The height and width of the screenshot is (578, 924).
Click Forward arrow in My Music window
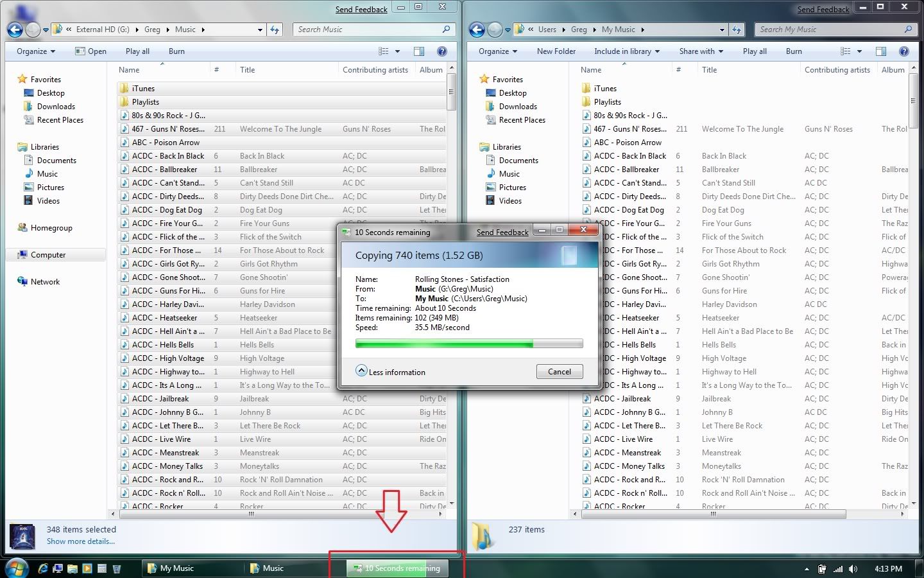495,30
